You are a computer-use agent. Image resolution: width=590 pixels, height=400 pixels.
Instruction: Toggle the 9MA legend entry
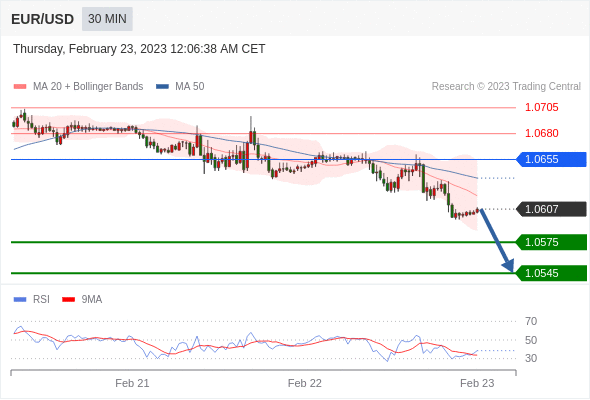coord(82,300)
